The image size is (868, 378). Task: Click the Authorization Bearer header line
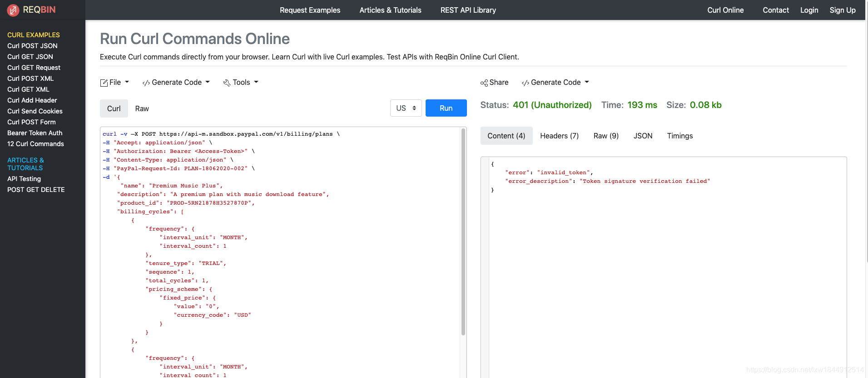[x=179, y=151]
